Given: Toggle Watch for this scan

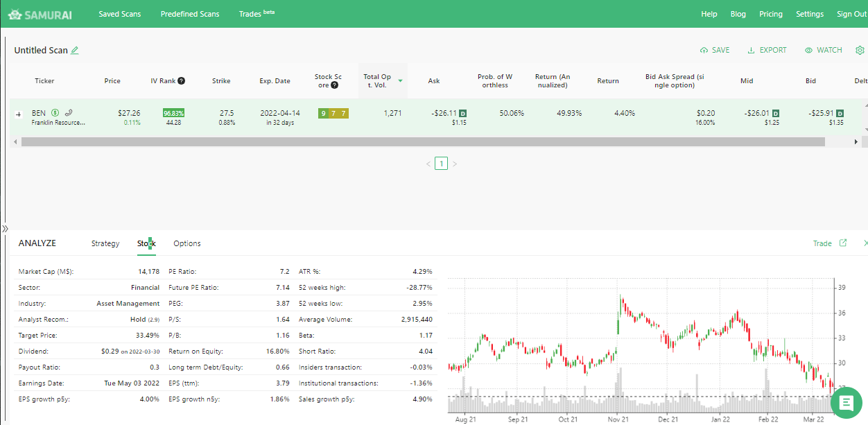Looking at the screenshot, I should tap(824, 51).
